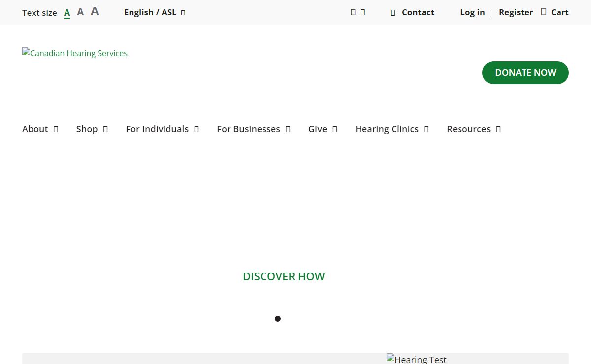
Task: Expand the Resources submenu arrow
Action: click(x=498, y=129)
